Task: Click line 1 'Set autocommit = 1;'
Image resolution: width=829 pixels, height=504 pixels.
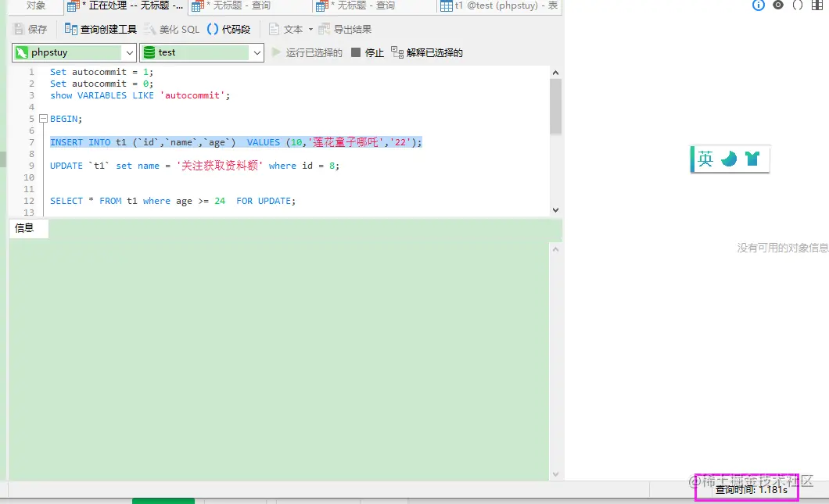Action: [102, 72]
